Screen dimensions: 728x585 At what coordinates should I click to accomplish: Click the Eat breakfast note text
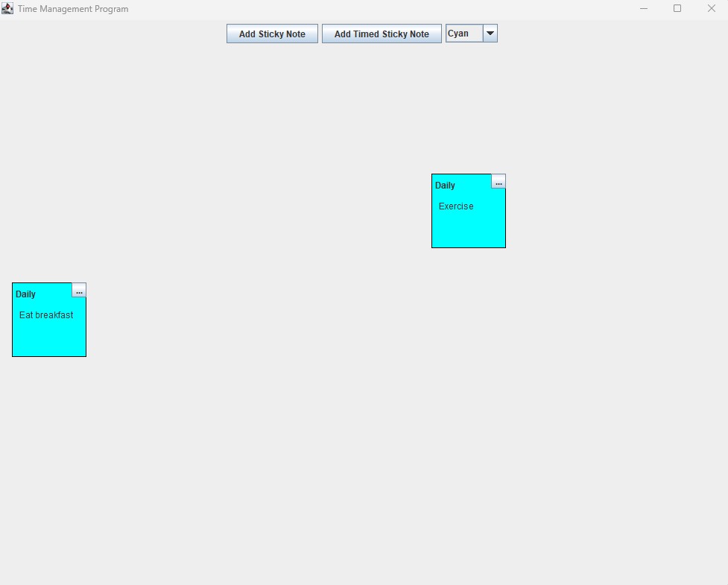(46, 315)
